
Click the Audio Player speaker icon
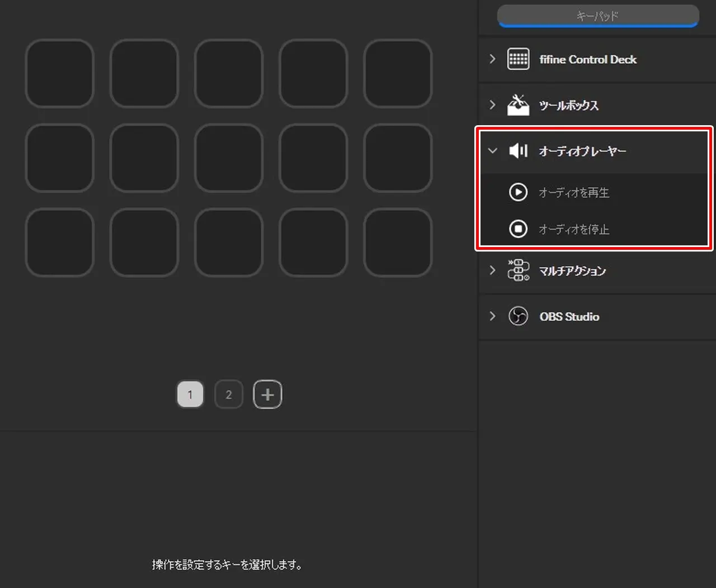(x=518, y=151)
